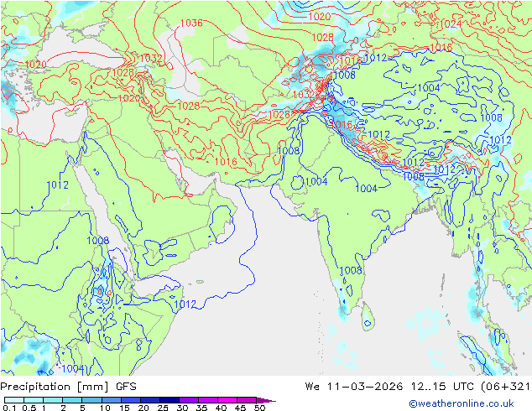Image resolution: width=532 pixels, height=411 pixels.
Task: Click the red '1036' isobar label
Action: pos(191,23)
